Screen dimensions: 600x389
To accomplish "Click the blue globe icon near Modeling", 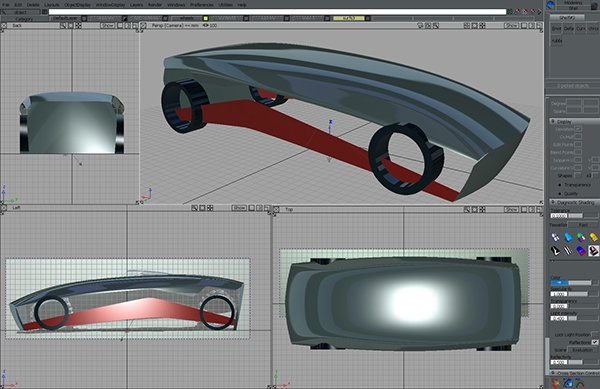I will pyautogui.click(x=551, y=5).
